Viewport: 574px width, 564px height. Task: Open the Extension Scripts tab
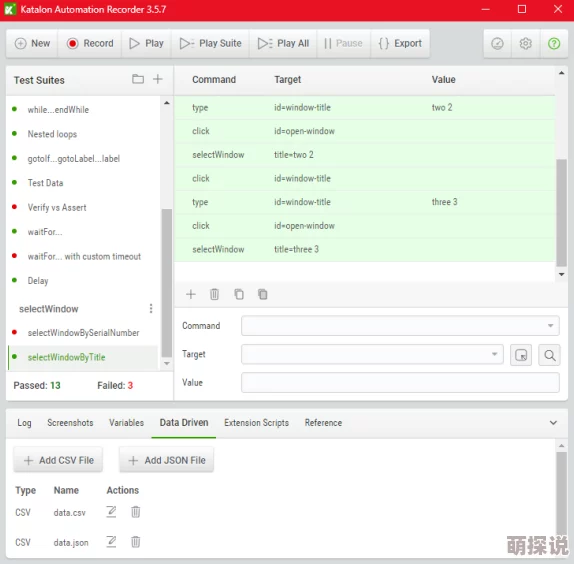256,423
